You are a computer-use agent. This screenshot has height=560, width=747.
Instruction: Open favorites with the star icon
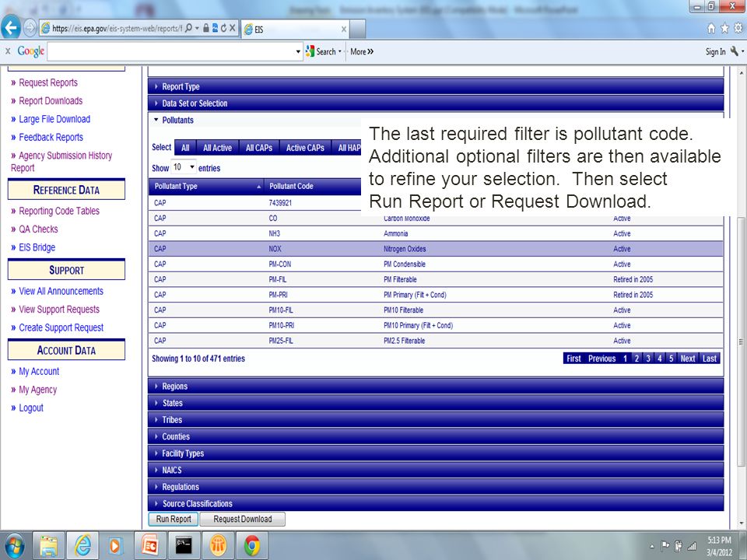point(724,29)
